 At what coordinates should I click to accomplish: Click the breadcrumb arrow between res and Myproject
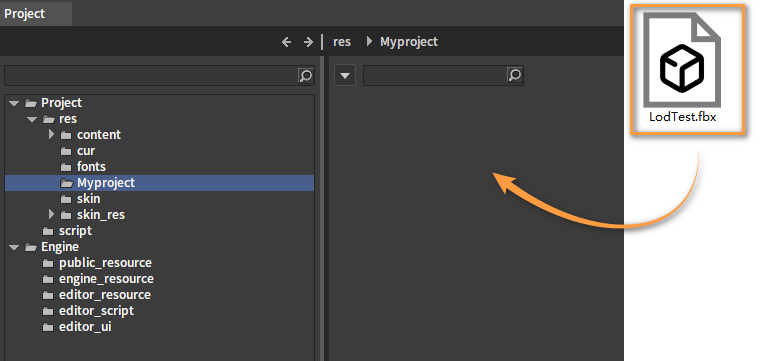point(369,42)
